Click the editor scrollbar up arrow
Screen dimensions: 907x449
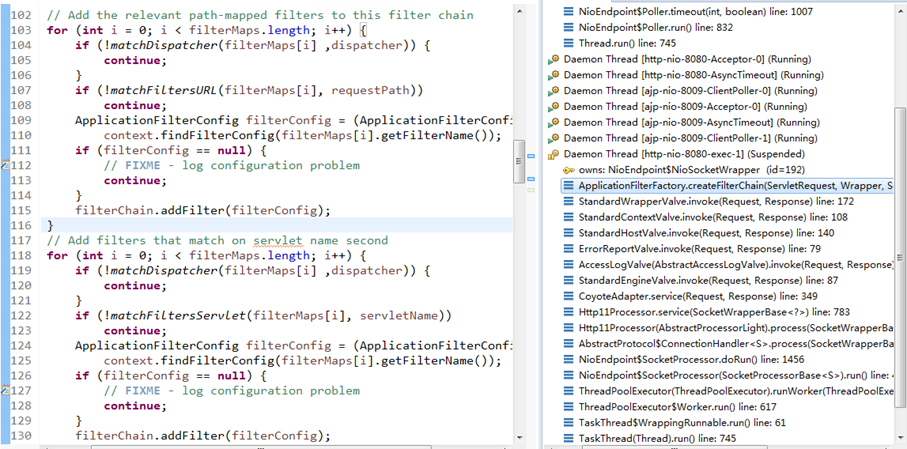(519, 10)
